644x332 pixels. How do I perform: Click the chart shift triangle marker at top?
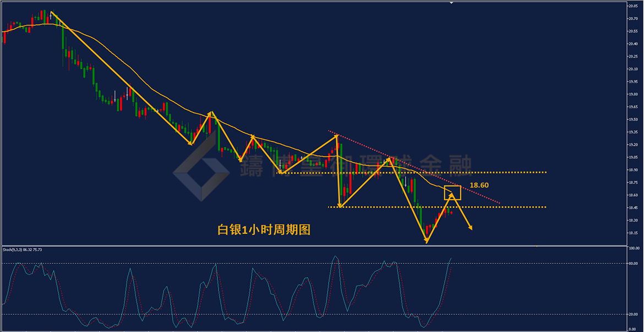tap(451, 2)
